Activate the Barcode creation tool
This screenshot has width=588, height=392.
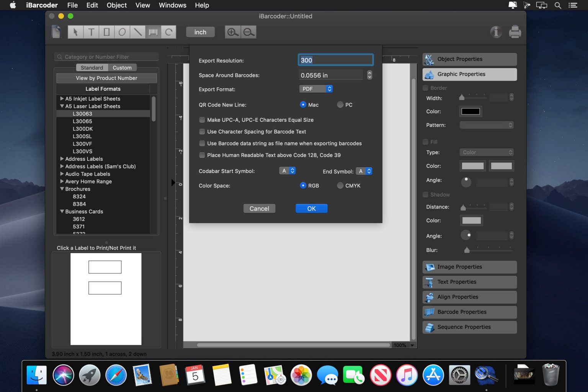153,32
